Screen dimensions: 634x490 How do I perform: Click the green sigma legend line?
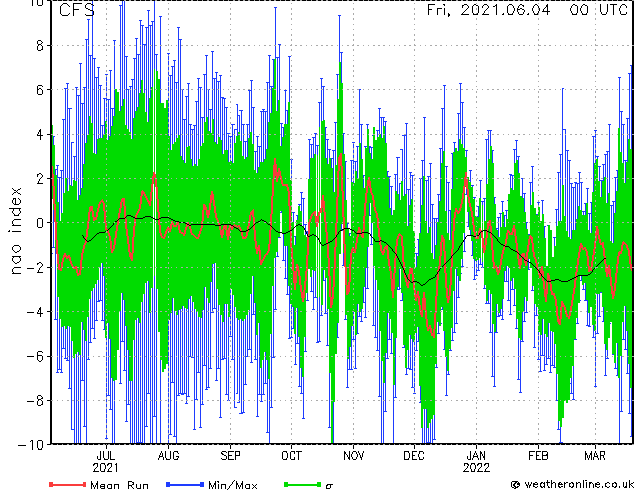pos(303,484)
